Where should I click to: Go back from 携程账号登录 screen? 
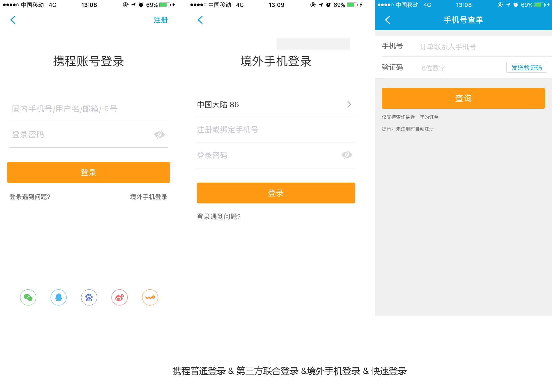click(13, 20)
